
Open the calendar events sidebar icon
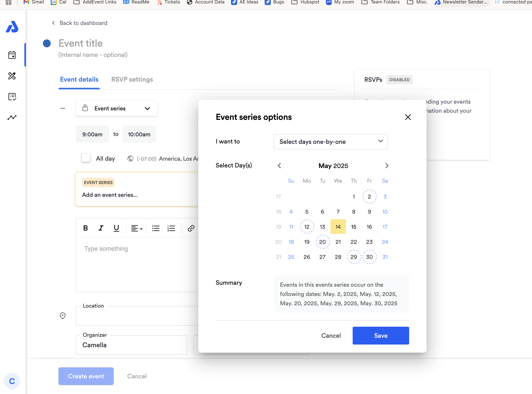coord(12,55)
